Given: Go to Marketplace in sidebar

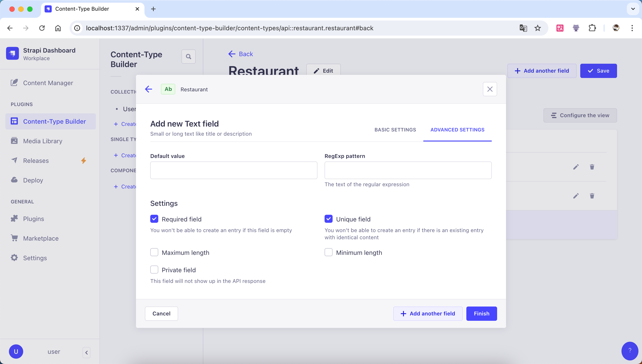Looking at the screenshot, I should click(x=41, y=238).
